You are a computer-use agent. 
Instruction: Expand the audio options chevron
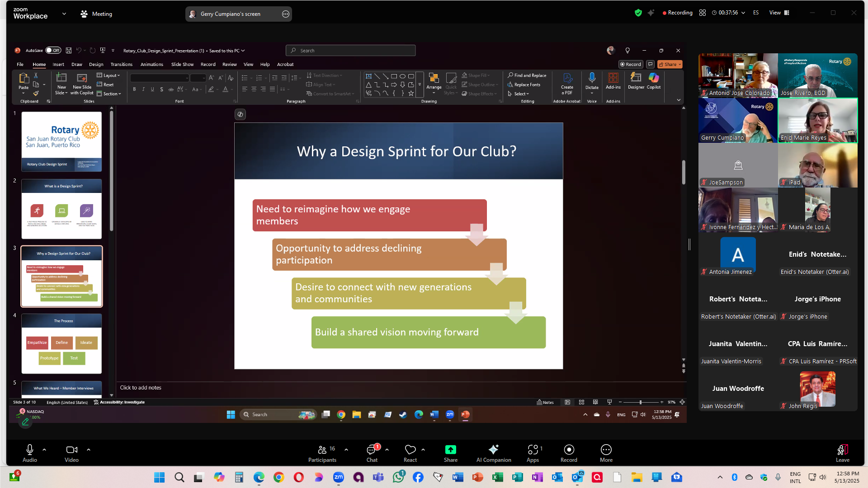[x=44, y=450]
